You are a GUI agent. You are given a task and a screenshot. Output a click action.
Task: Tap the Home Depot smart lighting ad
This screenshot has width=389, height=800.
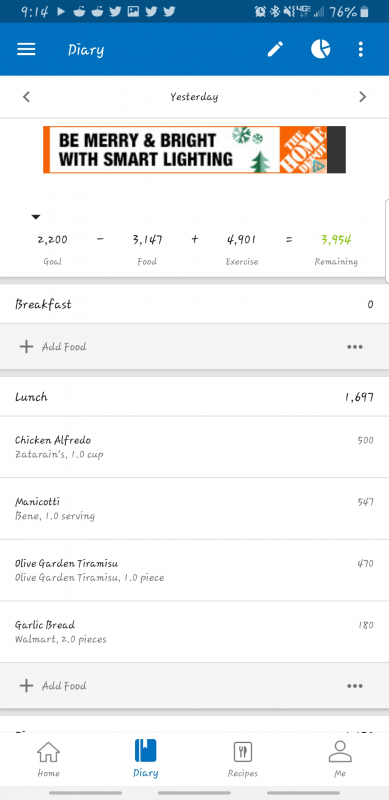coord(194,149)
